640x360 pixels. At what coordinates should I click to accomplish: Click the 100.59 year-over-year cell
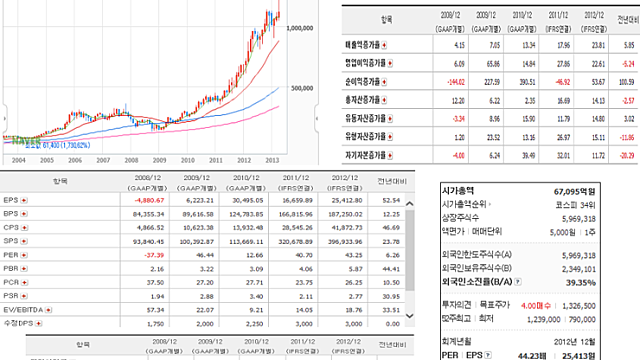coord(627,82)
